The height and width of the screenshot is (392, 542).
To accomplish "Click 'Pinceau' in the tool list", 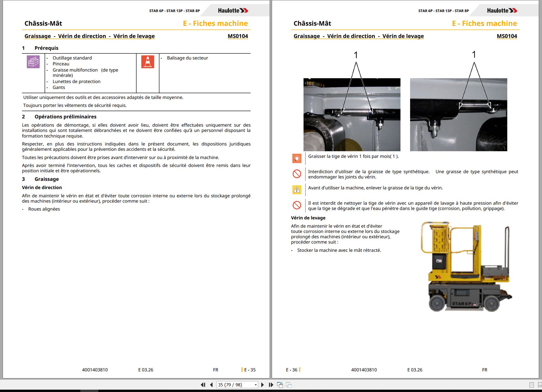I will point(61,64).
